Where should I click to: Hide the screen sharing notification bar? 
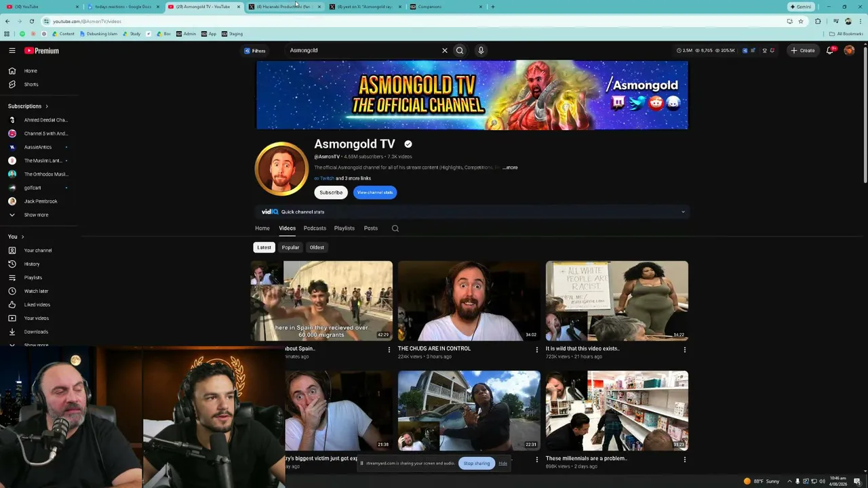pyautogui.click(x=502, y=464)
